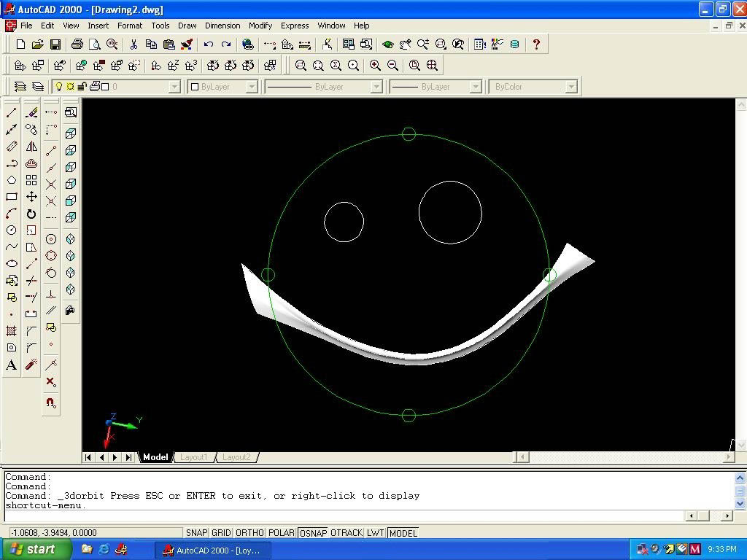747x560 pixels.
Task: Open the ByLayer color control swatch
Action: click(x=195, y=87)
